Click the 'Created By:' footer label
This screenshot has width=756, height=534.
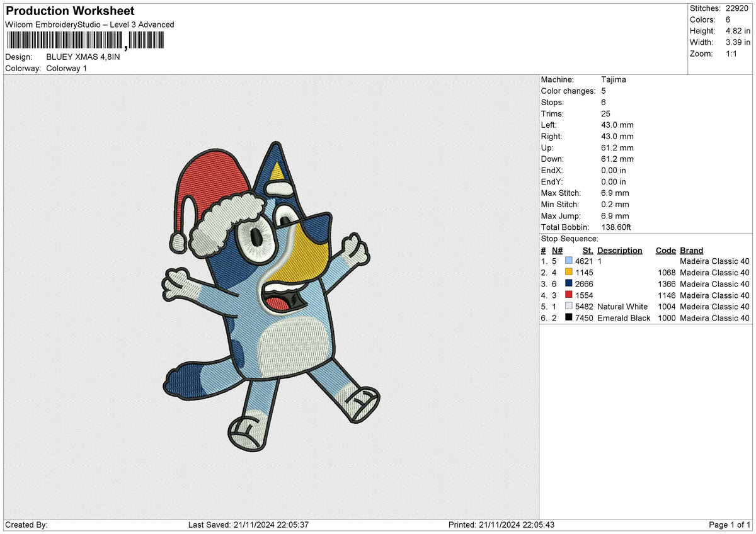[26, 525]
